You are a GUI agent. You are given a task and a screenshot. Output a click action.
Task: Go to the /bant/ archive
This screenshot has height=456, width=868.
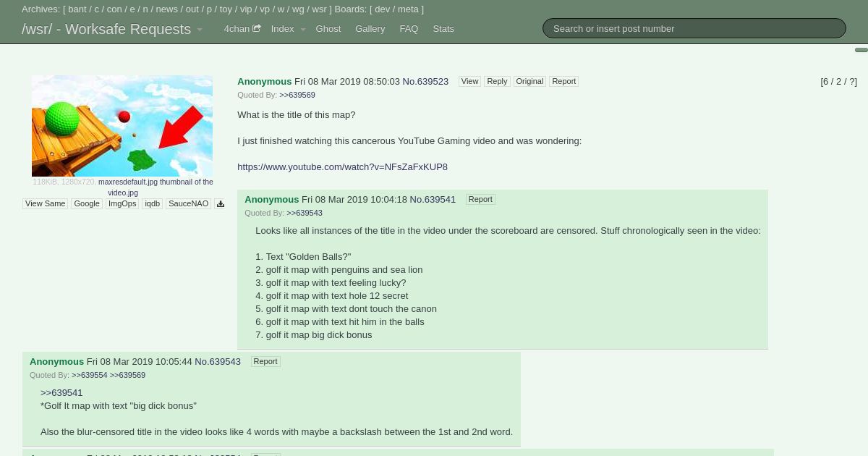click(x=77, y=9)
